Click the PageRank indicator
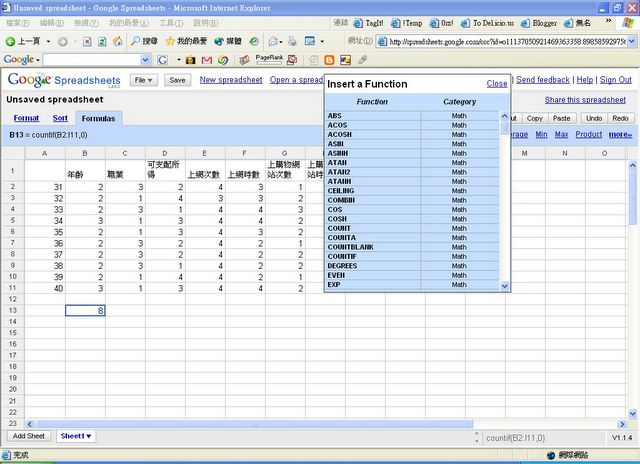 (x=269, y=60)
